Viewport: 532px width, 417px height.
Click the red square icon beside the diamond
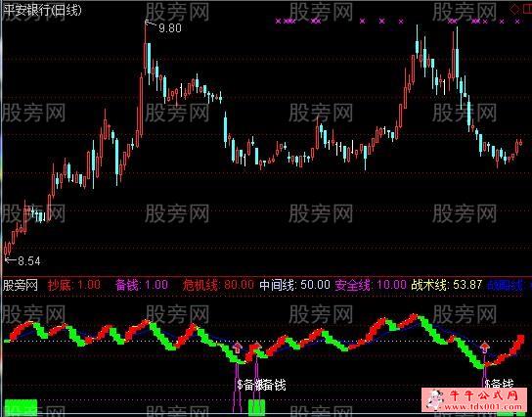coord(527,10)
